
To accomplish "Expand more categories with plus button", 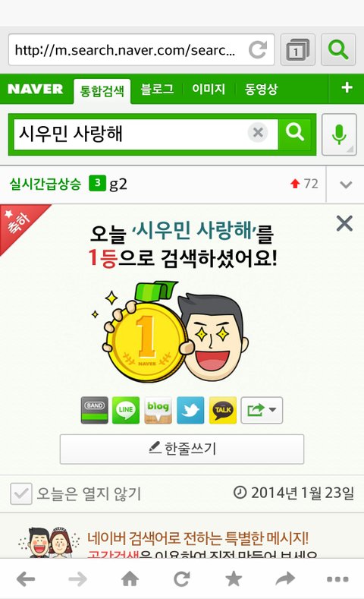I will [x=347, y=88].
